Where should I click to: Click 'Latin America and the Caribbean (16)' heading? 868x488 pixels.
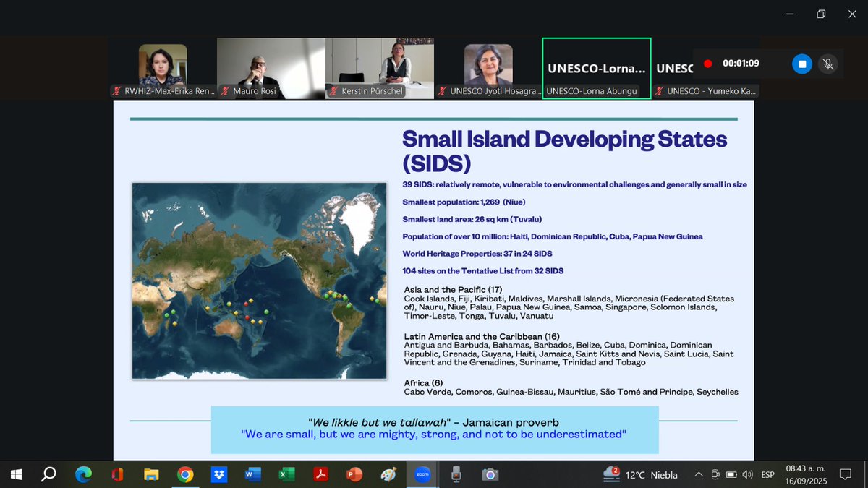[482, 337]
